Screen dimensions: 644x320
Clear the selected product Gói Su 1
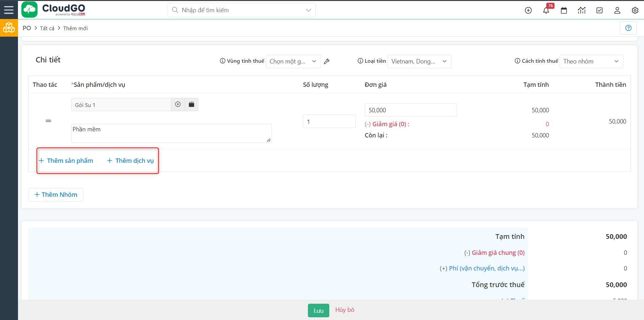click(x=178, y=105)
